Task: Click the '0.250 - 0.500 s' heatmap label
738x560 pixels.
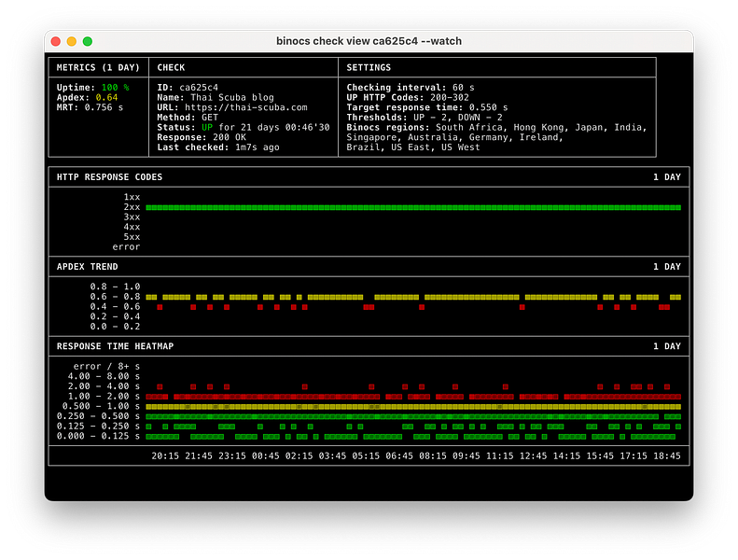Action: point(98,416)
